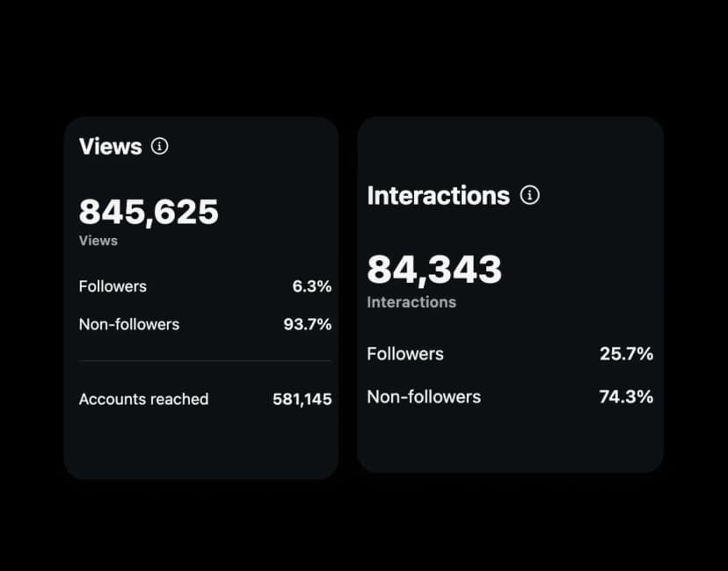Image resolution: width=728 pixels, height=571 pixels.
Task: Click the info icon next to Views
Action: click(158, 147)
